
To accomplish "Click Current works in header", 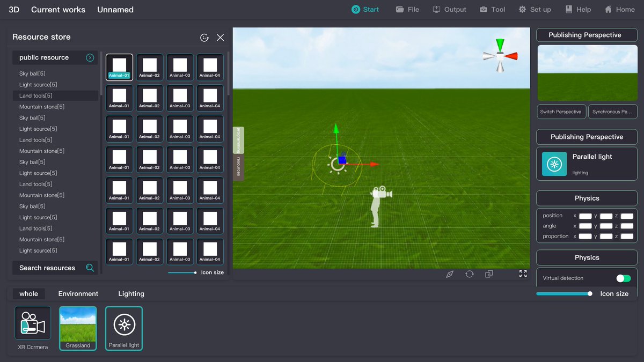I will 58,10.
